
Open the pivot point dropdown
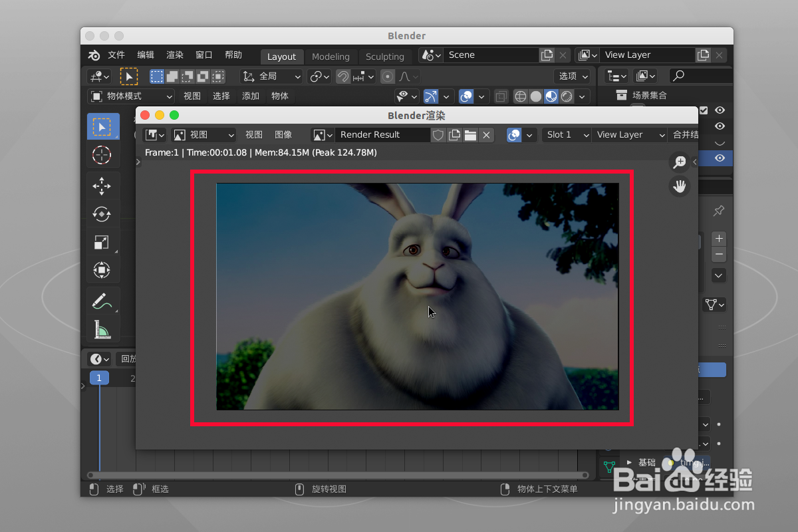(320, 76)
